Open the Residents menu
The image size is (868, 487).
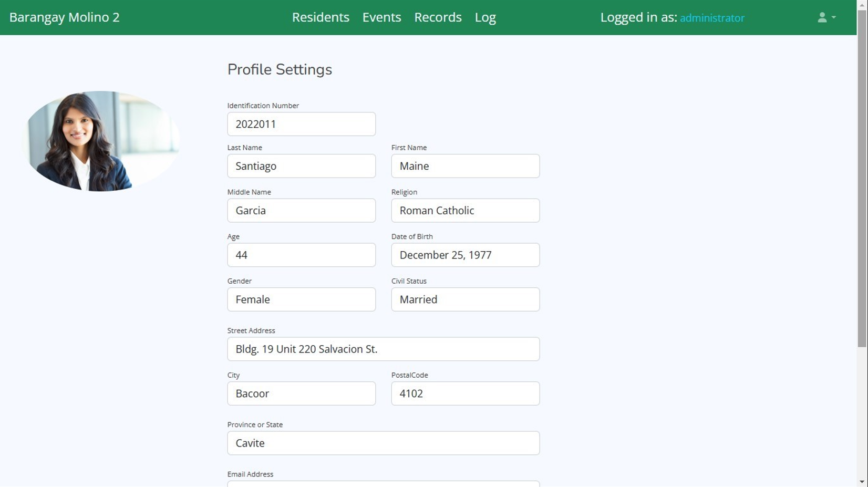click(321, 17)
